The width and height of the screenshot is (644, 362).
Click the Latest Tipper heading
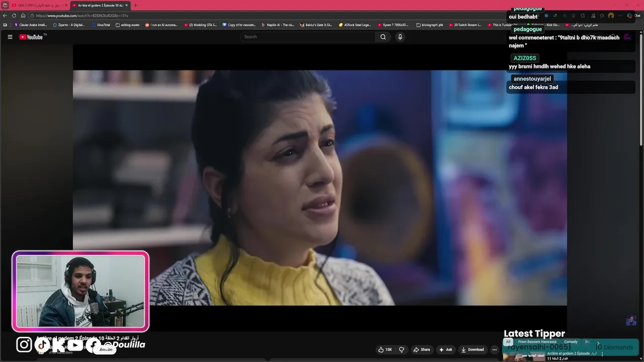coord(534,333)
